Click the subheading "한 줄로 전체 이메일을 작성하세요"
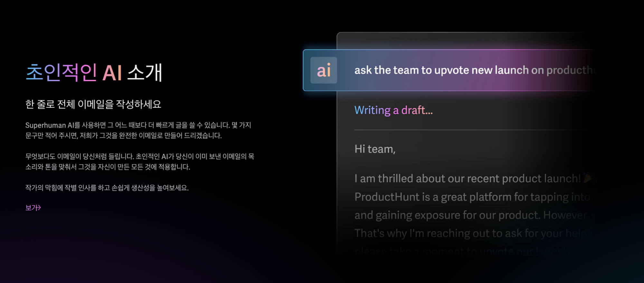This screenshot has height=283, width=644. (93, 104)
